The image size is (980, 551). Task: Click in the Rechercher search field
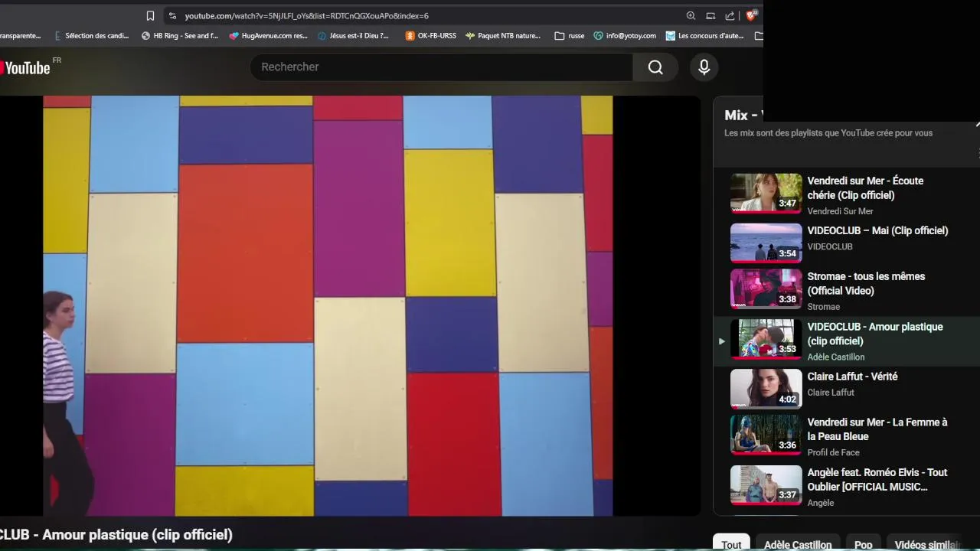point(442,67)
